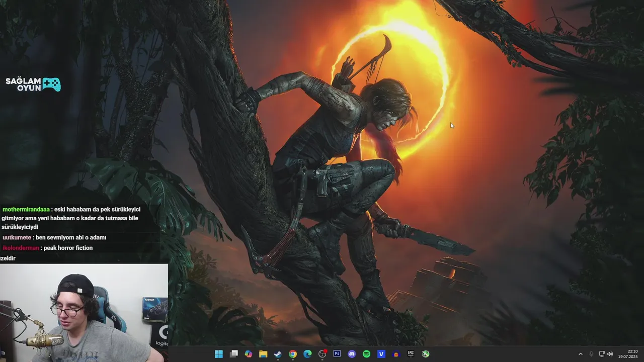Open network settings from the tray
644x362 pixels.
(602, 354)
